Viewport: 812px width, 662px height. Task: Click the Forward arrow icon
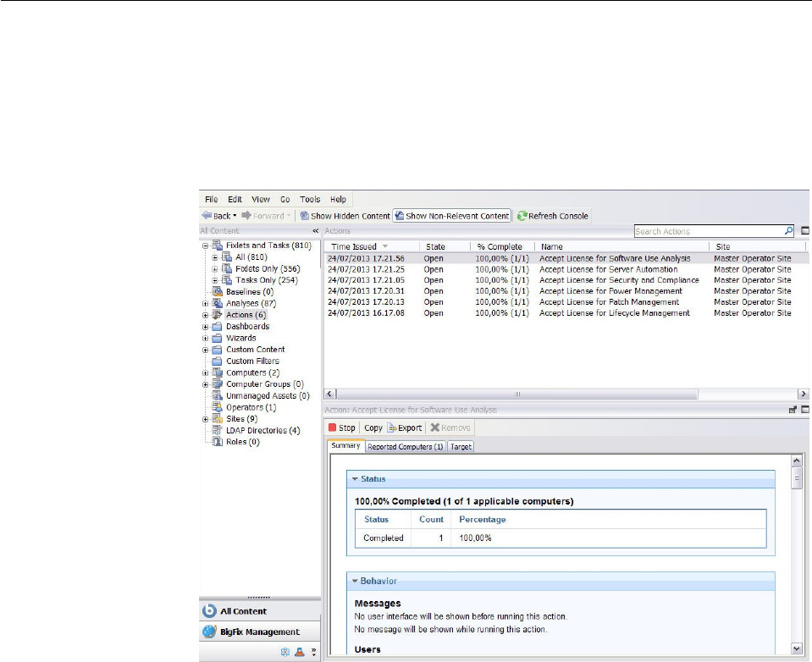point(246,215)
